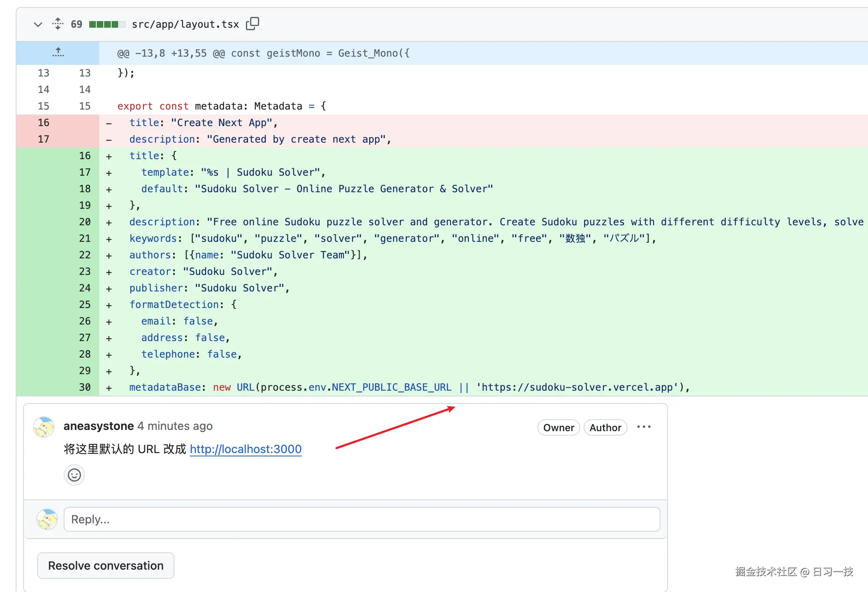Expand hidden lines with the blue hunk arrow
Viewport: 868px width, 592px height.
58,53
